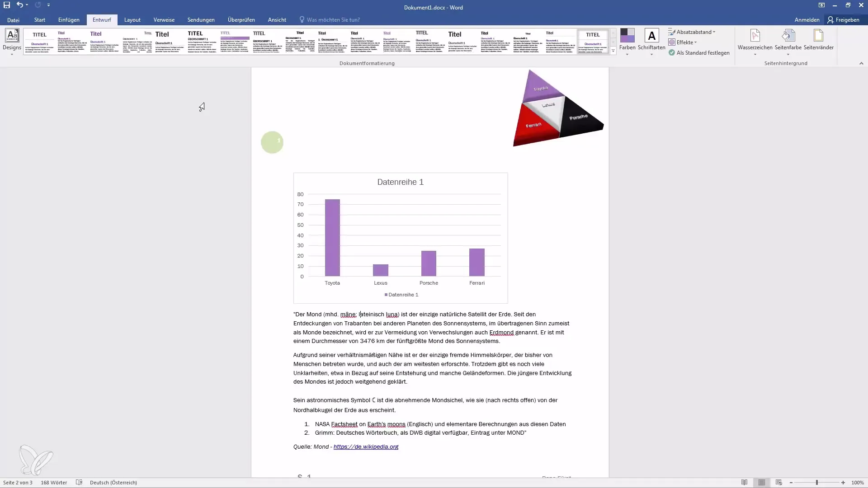Open the Undo history dropdown arrow
868x488 pixels.
27,5
